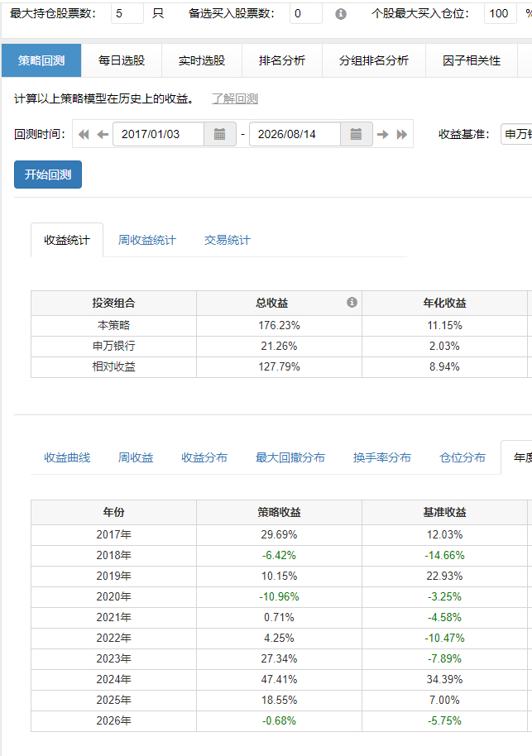Click the info icon in 总收益 header
Viewport: 532px width, 756px height.
(x=352, y=302)
